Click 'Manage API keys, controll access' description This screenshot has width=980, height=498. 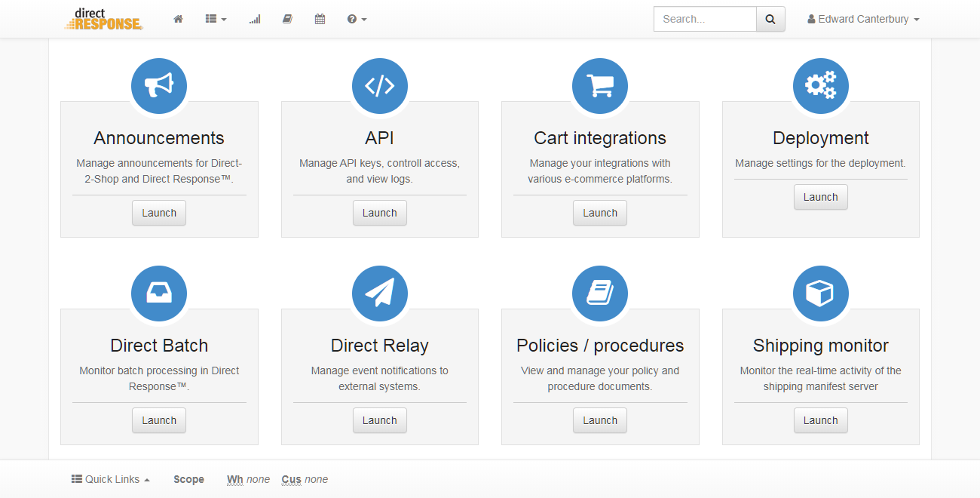click(380, 171)
